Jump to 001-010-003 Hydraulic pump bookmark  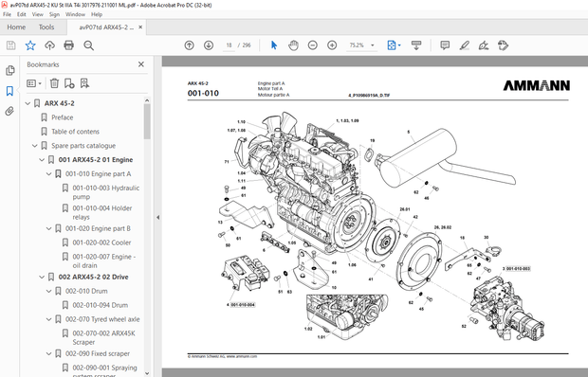[x=106, y=192]
